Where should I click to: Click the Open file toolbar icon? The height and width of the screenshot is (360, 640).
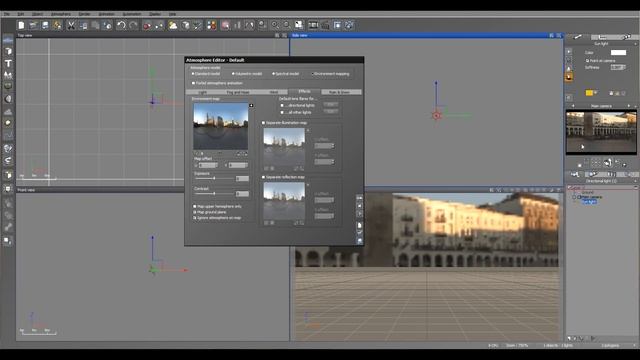33,25
